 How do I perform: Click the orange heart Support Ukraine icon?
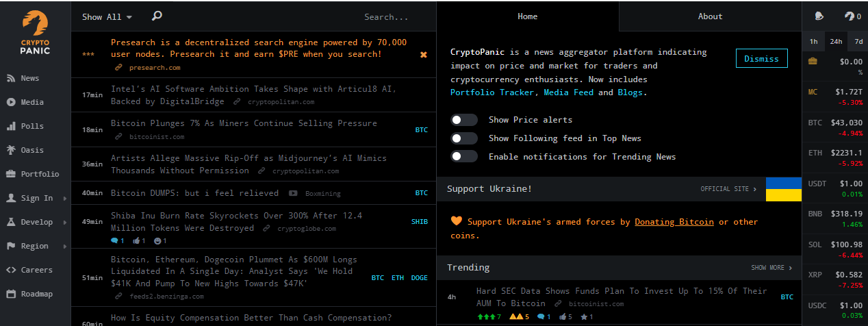point(457,221)
